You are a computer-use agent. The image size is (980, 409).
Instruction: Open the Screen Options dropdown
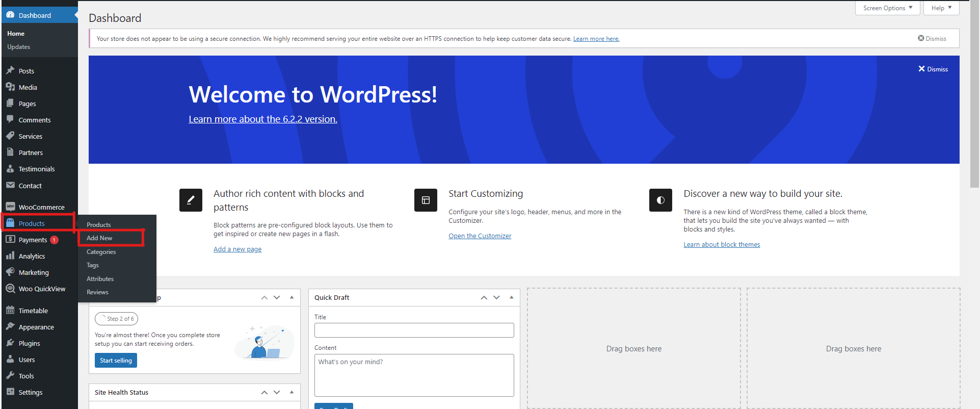[887, 8]
